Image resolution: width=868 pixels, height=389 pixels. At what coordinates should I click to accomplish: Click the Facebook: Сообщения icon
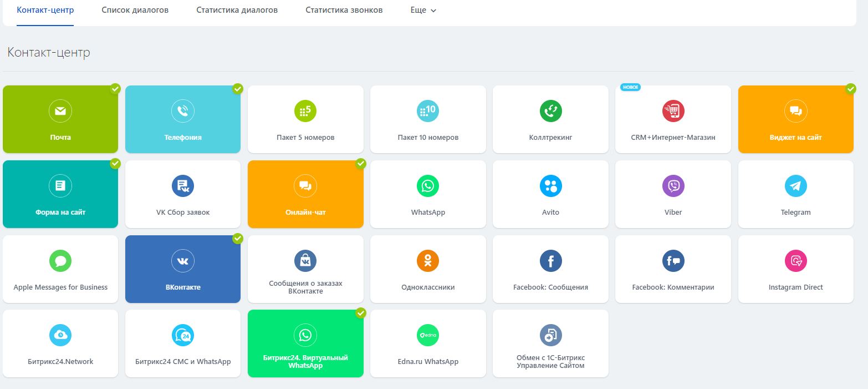click(x=550, y=261)
